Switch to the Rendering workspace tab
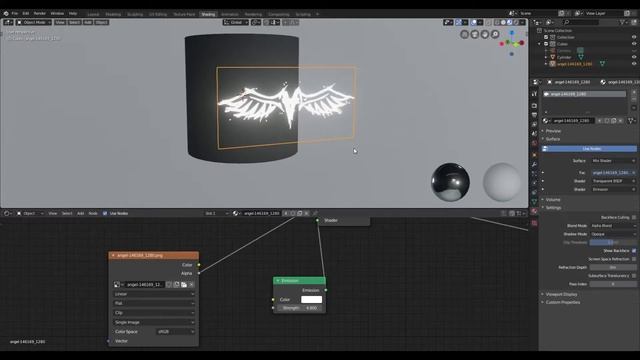This screenshot has width=640, height=360. point(253,14)
